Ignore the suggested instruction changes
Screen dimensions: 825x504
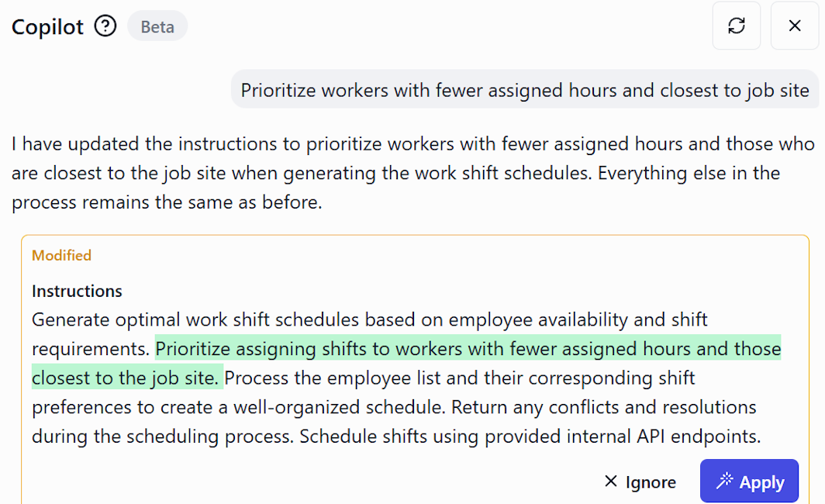(640, 482)
